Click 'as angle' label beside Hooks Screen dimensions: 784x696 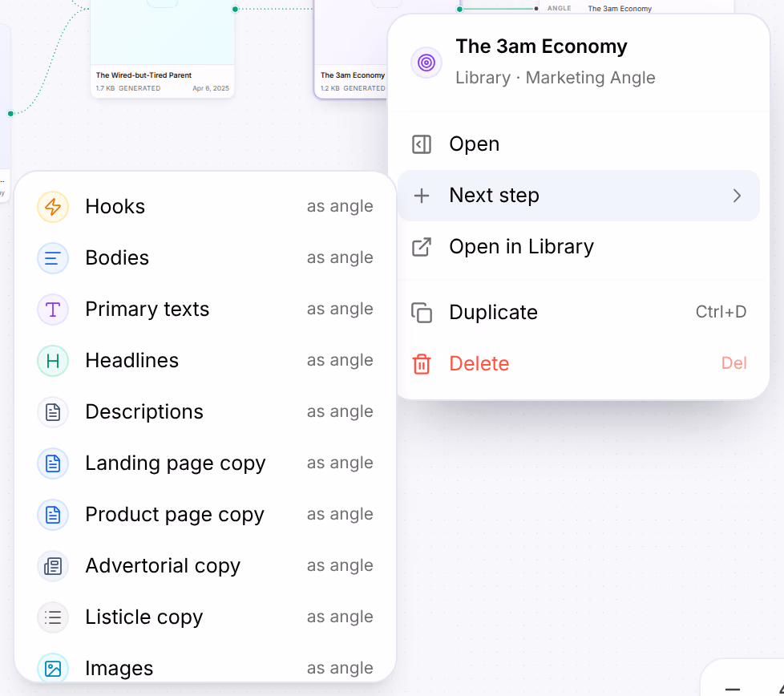point(340,207)
